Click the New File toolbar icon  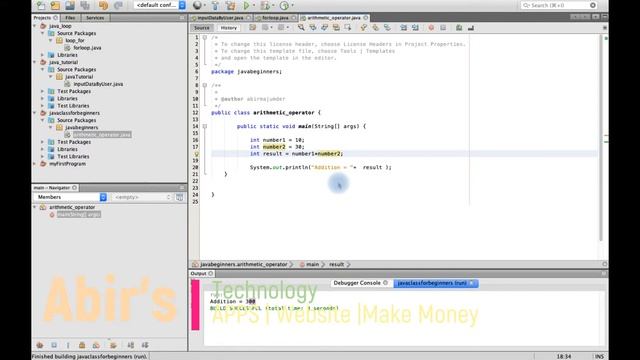tap(41, 5)
